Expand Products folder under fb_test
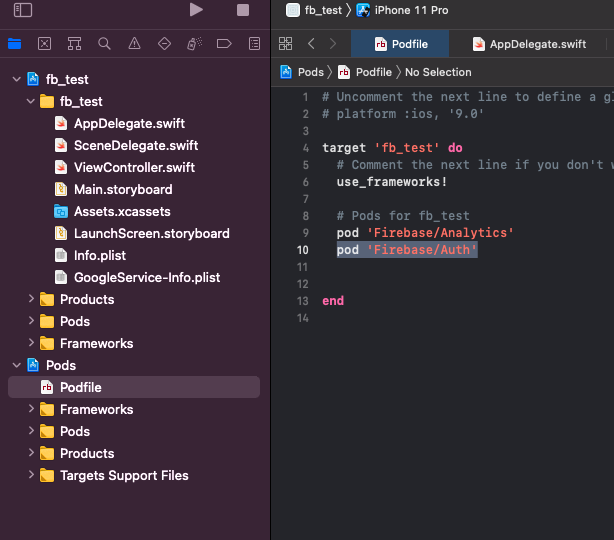 point(31,299)
